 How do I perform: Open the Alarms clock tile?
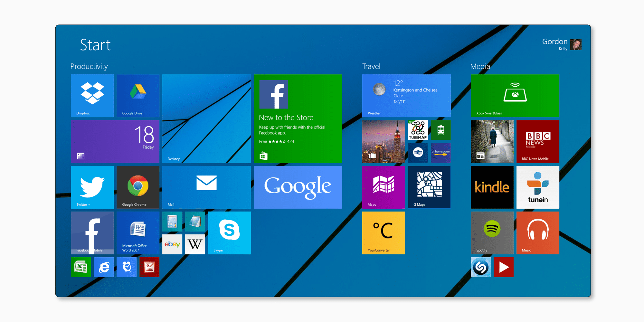(127, 267)
